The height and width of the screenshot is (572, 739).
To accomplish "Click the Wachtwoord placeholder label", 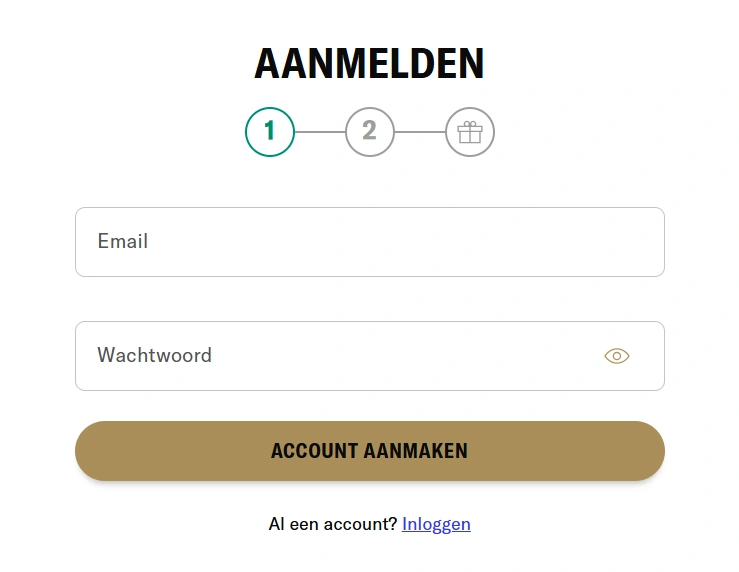I will tap(155, 356).
